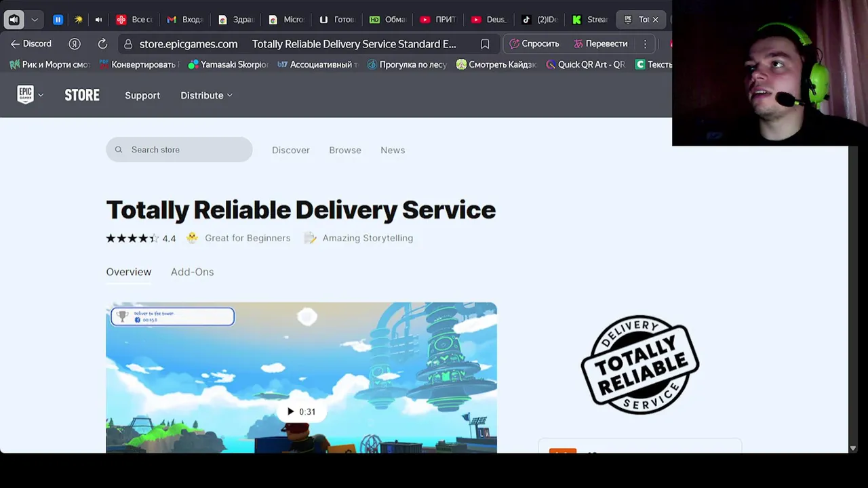Viewport: 868px width, 488px height.
Task: Click the page title heading
Action: 301,210
